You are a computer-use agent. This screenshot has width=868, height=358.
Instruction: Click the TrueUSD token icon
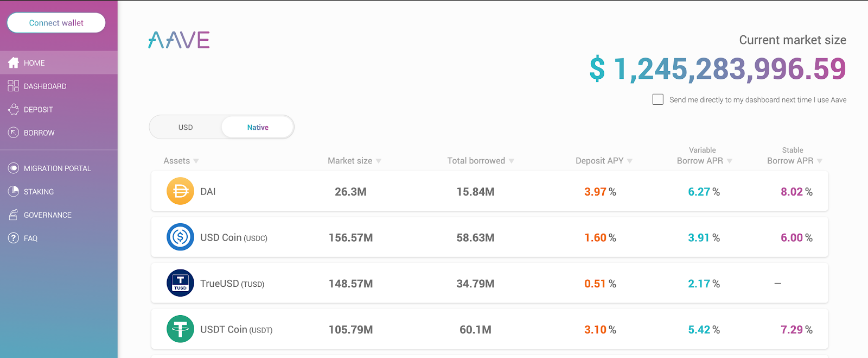(x=180, y=283)
